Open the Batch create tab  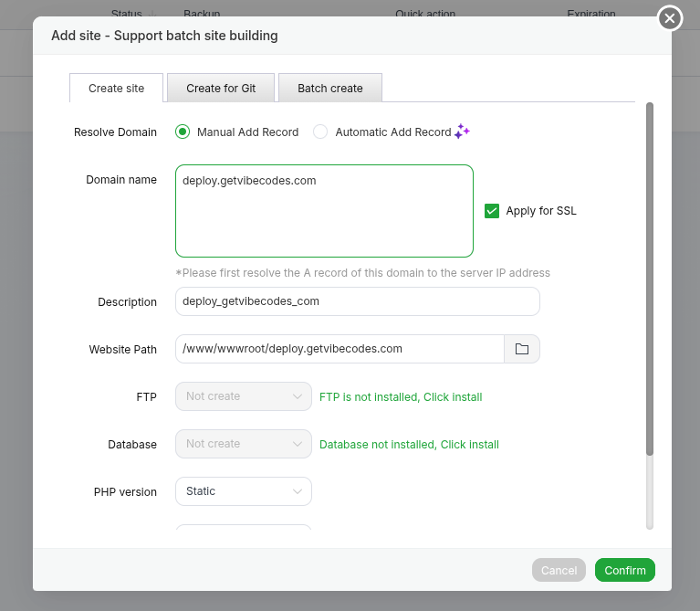[330, 89]
